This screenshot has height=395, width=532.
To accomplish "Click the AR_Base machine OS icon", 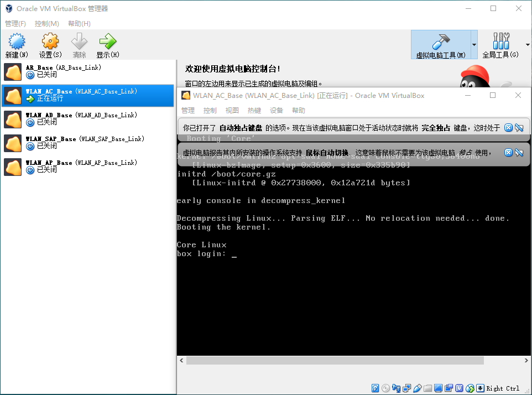I will tap(13, 71).
